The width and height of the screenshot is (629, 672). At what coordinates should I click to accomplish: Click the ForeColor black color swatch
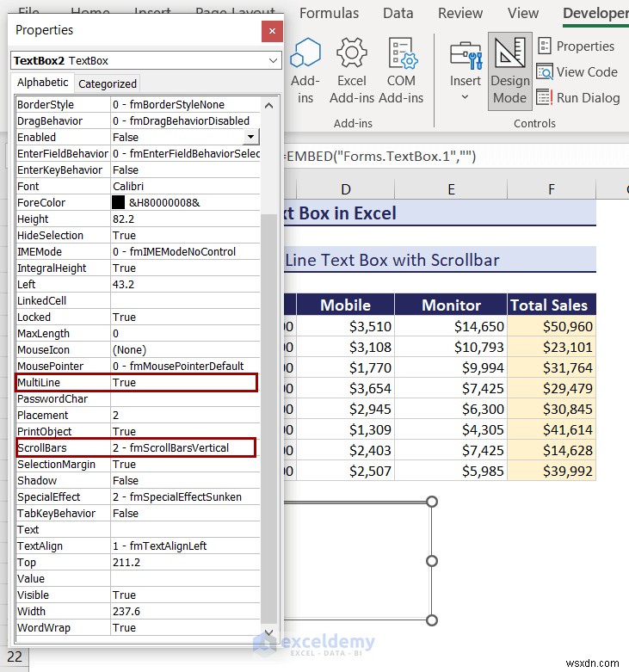[x=118, y=202]
